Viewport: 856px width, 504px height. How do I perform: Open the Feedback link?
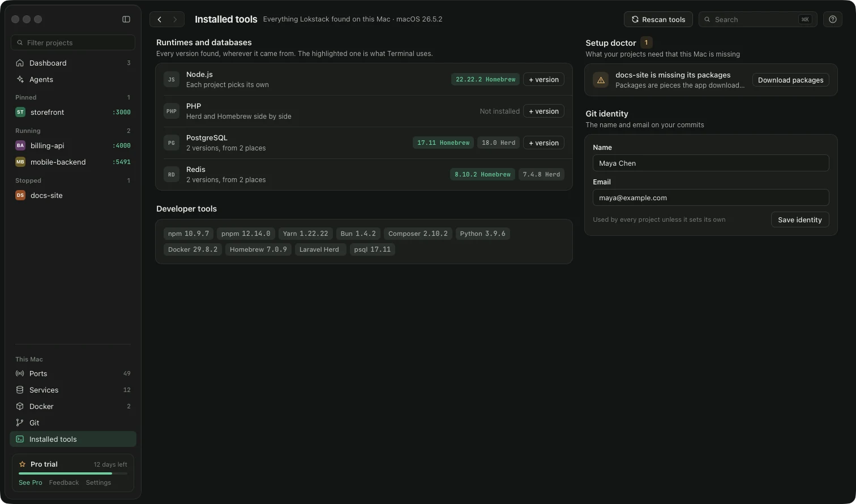click(64, 483)
